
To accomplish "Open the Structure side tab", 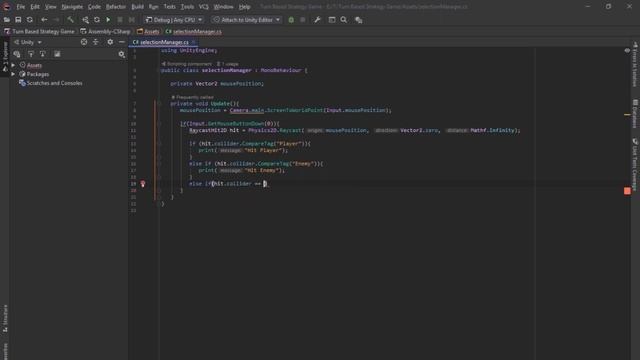I will pos(5,318).
